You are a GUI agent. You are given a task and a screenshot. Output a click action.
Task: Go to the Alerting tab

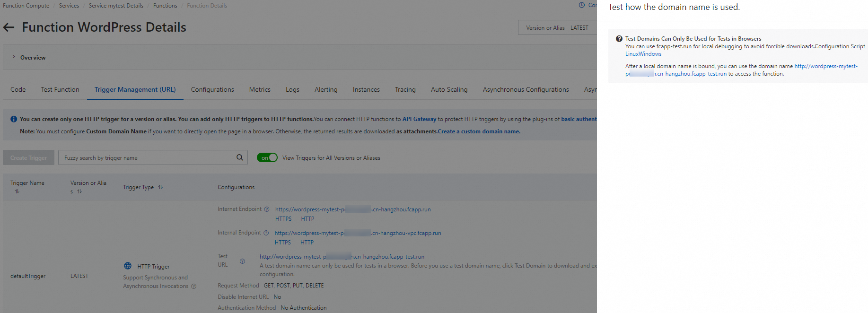click(326, 89)
